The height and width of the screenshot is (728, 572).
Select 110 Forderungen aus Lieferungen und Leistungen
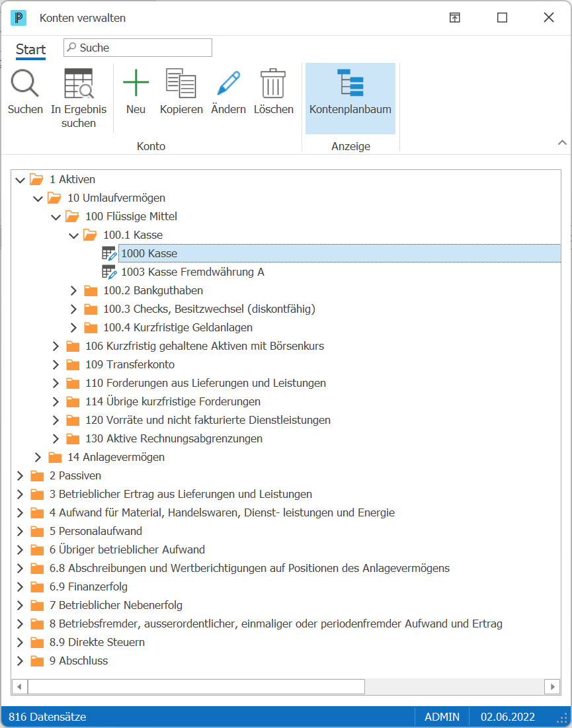coord(206,383)
